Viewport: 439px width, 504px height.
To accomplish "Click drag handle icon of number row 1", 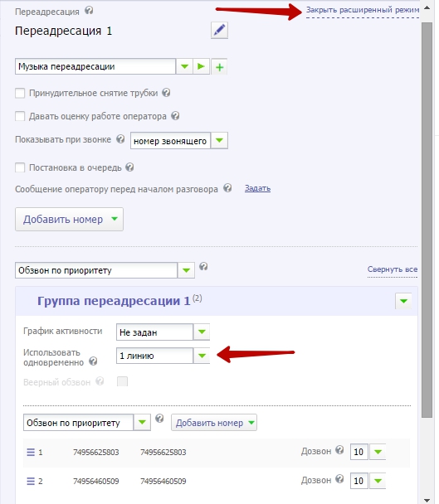I will (31, 453).
